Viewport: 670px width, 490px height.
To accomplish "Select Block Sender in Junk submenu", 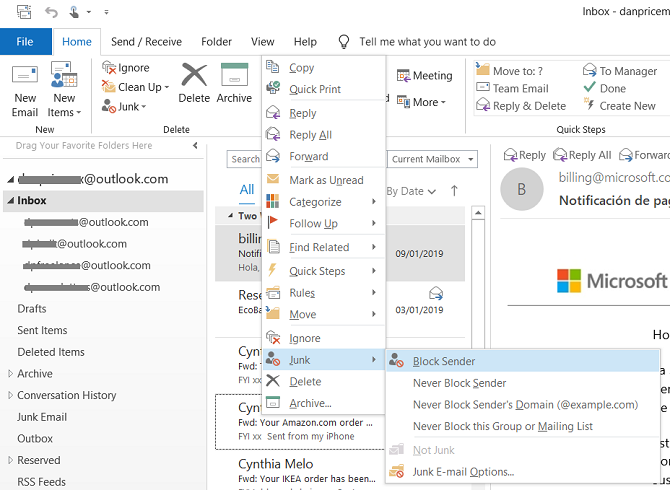I will pos(523,361).
